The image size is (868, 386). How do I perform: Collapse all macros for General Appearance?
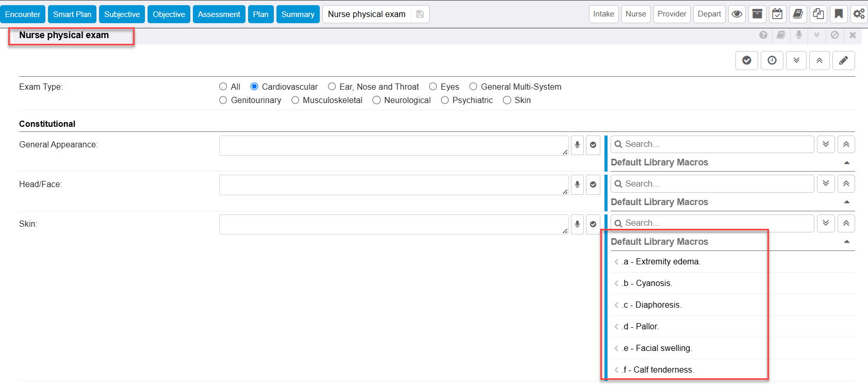[846, 144]
